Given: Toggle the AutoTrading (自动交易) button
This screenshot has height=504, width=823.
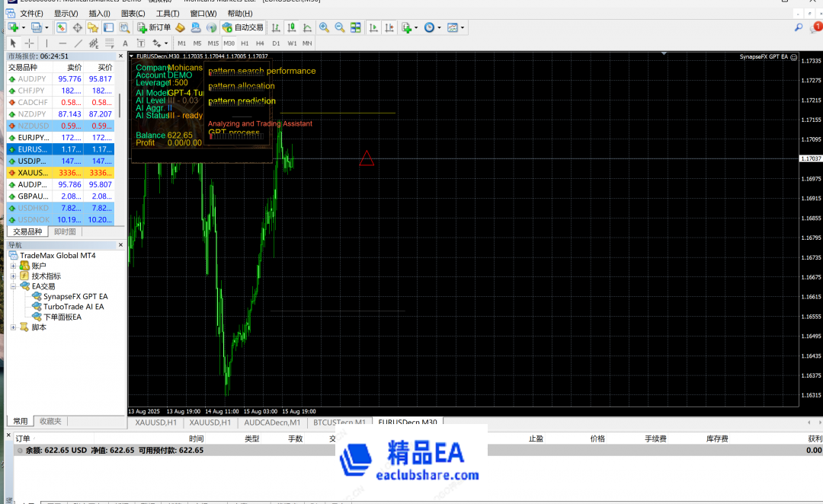Looking at the screenshot, I should 243,27.
